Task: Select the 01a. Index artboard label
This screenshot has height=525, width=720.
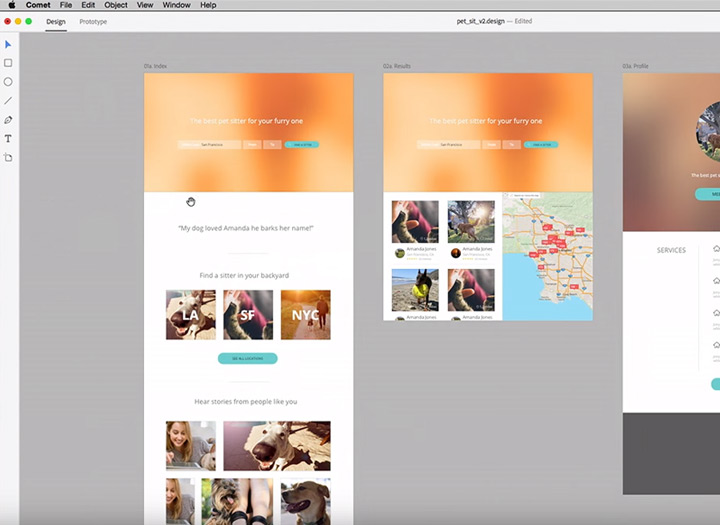Action: pyautogui.click(x=155, y=66)
